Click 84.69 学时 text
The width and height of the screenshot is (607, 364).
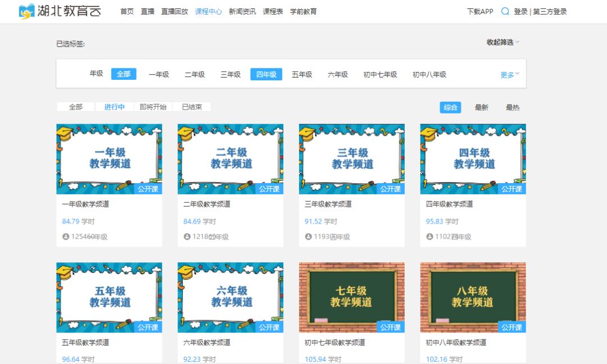pyautogui.click(x=200, y=221)
